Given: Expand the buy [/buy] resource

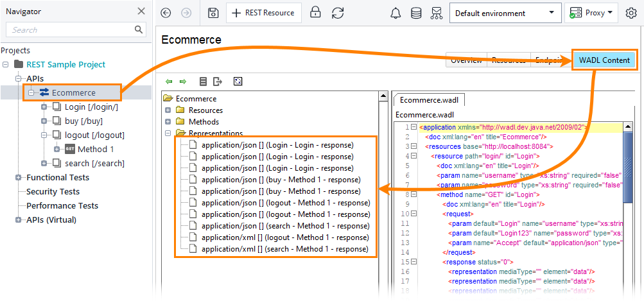Looking at the screenshot, I should 44,121.
